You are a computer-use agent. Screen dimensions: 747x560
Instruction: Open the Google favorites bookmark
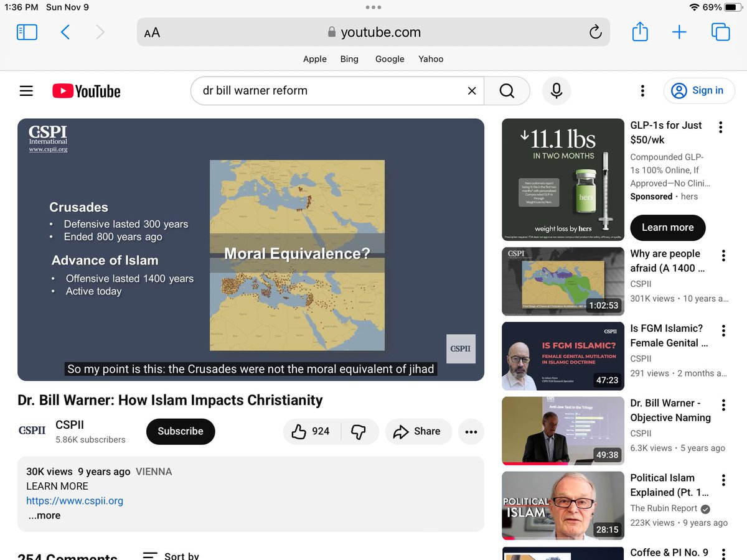(390, 59)
